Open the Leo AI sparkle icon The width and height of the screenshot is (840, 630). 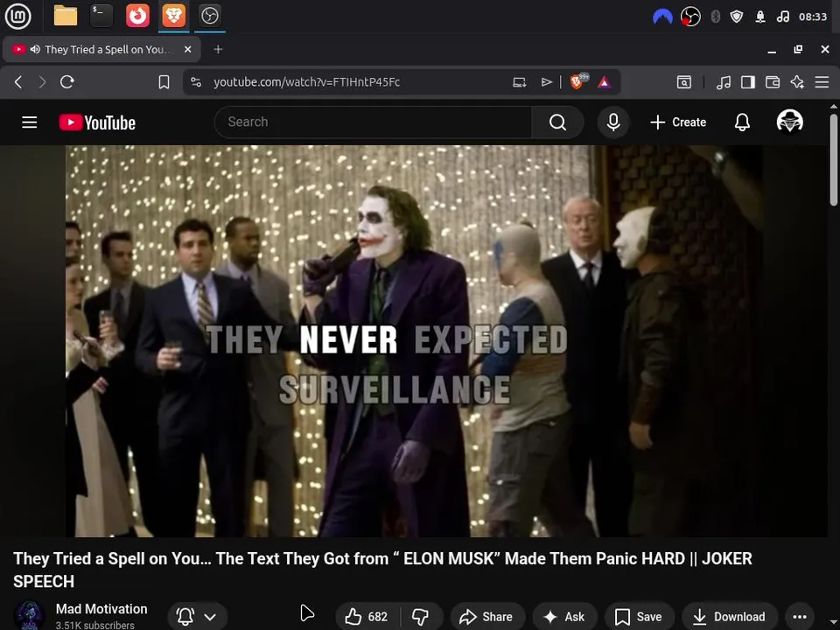point(797,82)
